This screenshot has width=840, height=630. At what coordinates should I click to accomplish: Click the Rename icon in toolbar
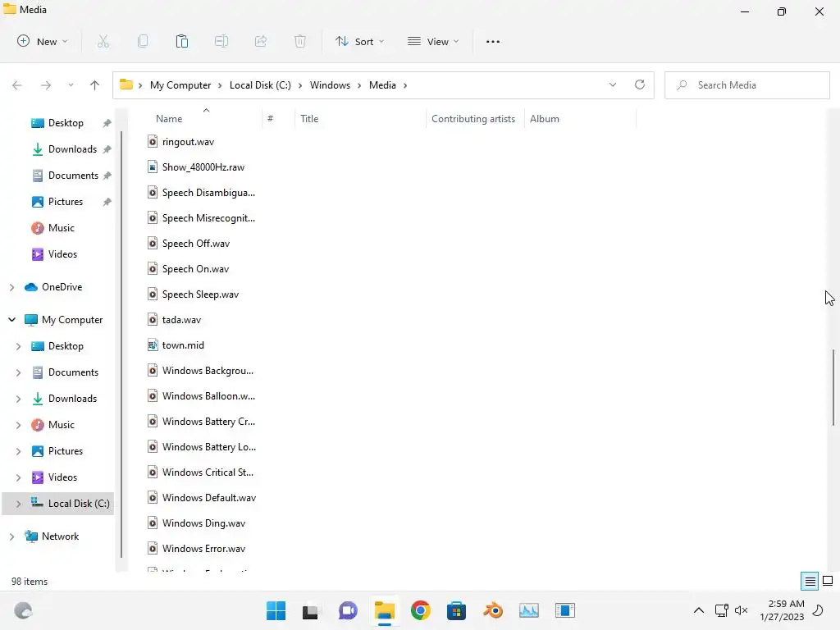[x=221, y=41]
